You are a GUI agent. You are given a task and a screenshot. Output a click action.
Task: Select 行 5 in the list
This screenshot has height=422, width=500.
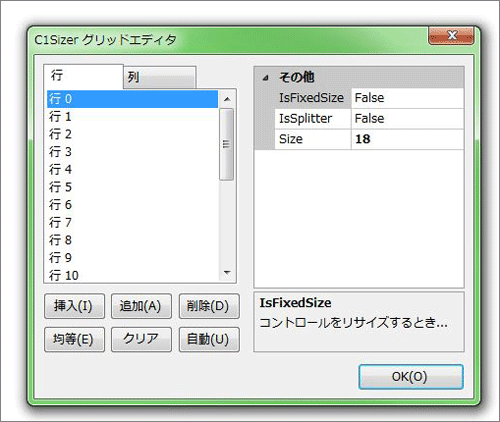[132, 187]
